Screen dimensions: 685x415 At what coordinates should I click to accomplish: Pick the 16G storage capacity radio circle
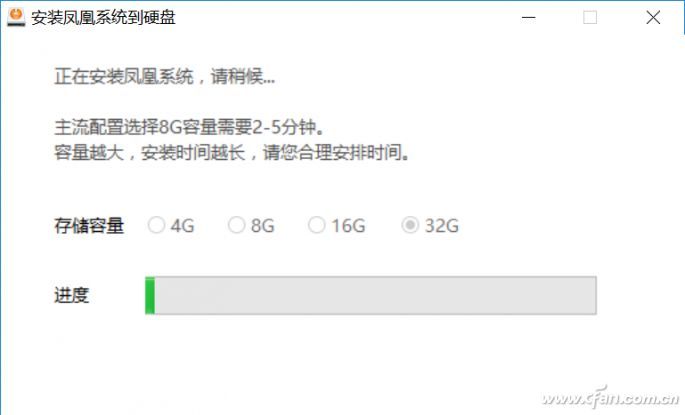(x=317, y=225)
